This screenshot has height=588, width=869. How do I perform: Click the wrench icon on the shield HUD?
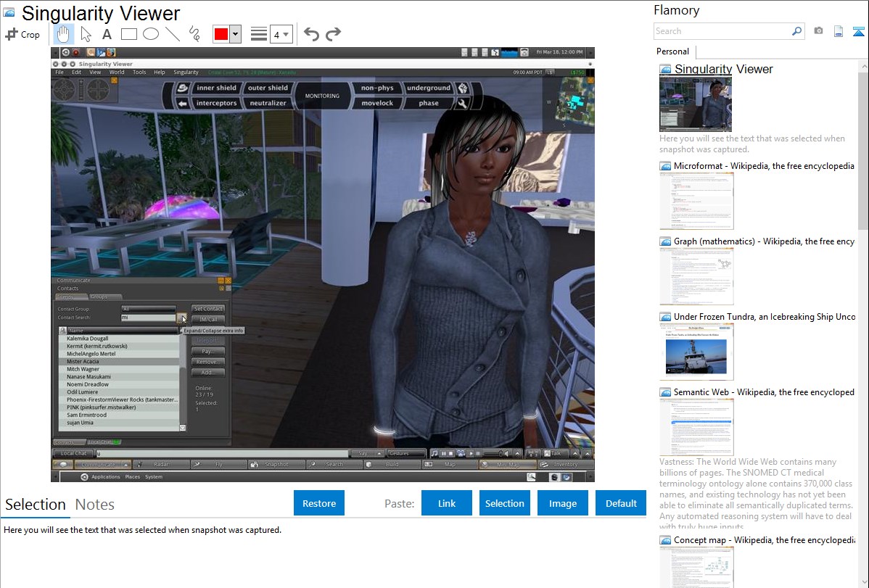click(x=461, y=103)
